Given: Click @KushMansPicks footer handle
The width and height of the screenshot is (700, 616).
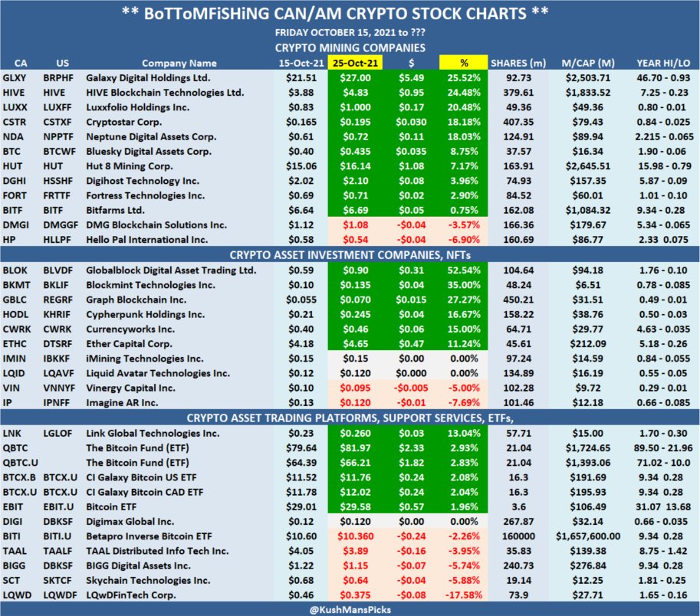Looking at the screenshot, I should click(x=350, y=610).
